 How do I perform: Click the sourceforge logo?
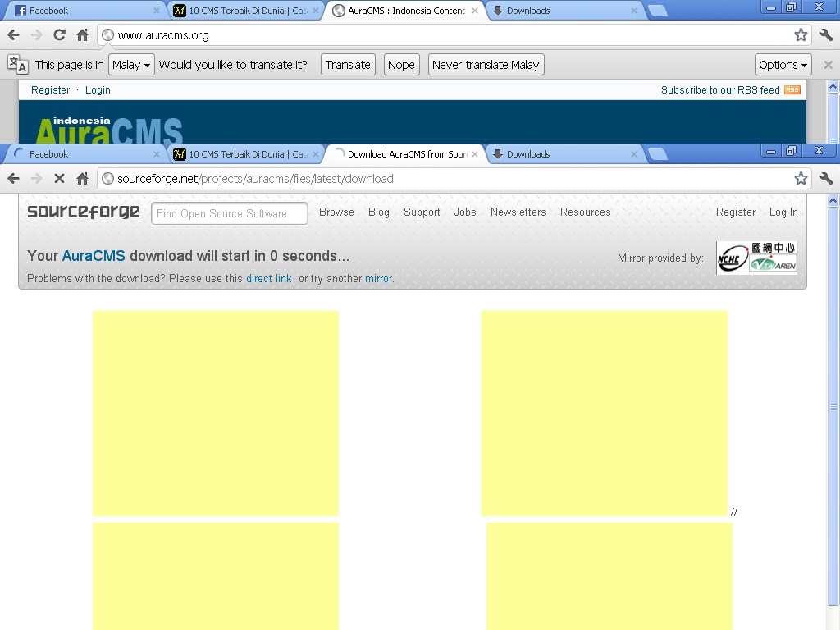tap(84, 212)
